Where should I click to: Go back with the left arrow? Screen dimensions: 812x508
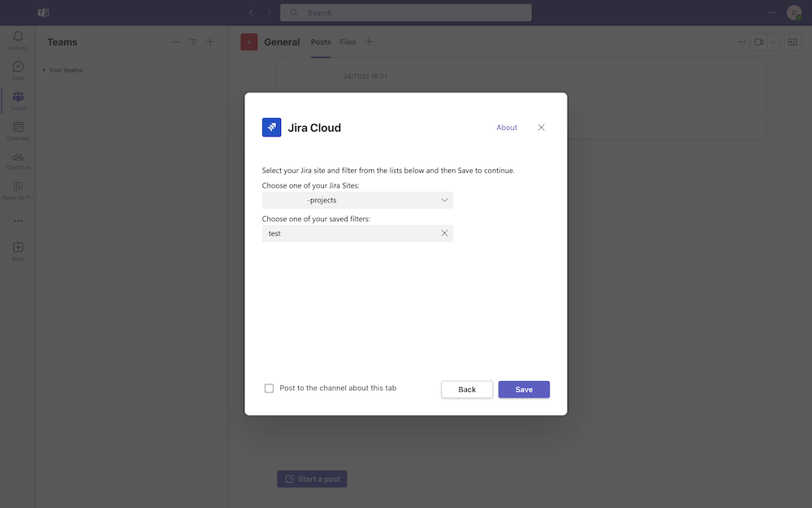pyautogui.click(x=251, y=12)
